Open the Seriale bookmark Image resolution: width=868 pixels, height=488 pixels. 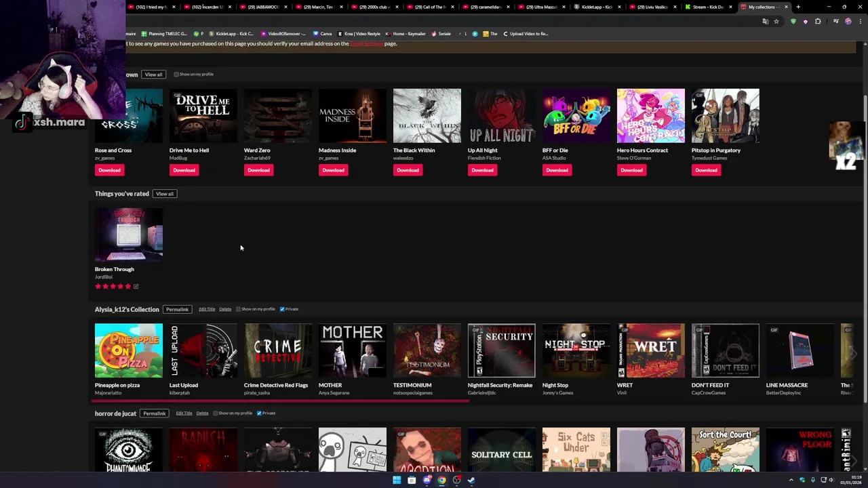coord(441,33)
